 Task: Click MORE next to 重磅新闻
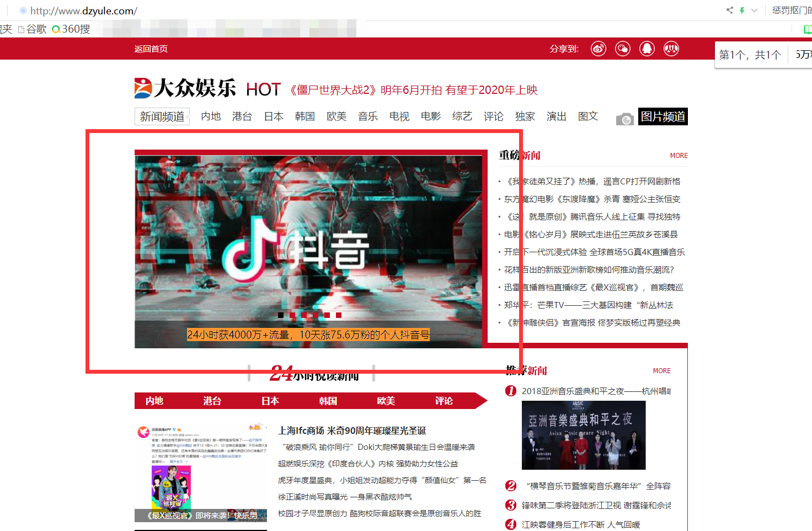click(679, 156)
